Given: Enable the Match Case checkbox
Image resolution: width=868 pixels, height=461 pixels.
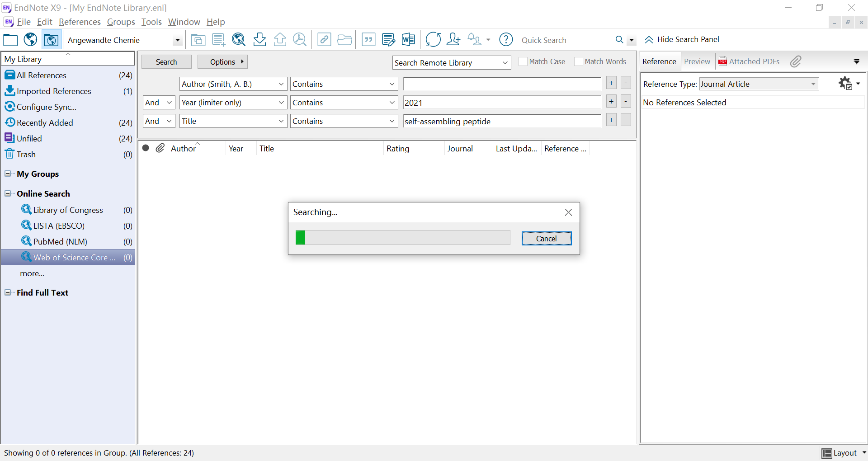Looking at the screenshot, I should [523, 61].
